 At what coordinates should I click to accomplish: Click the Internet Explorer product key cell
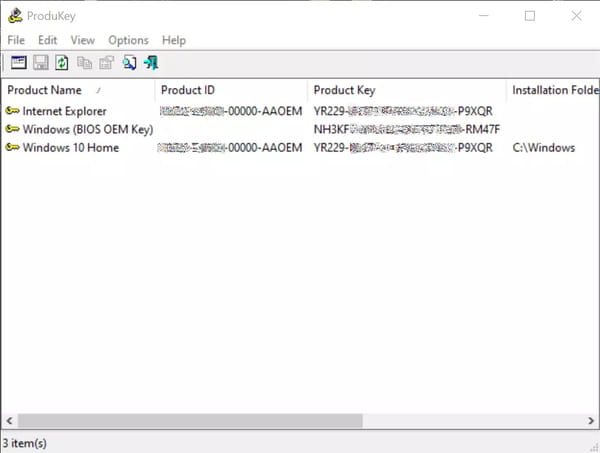pos(403,111)
